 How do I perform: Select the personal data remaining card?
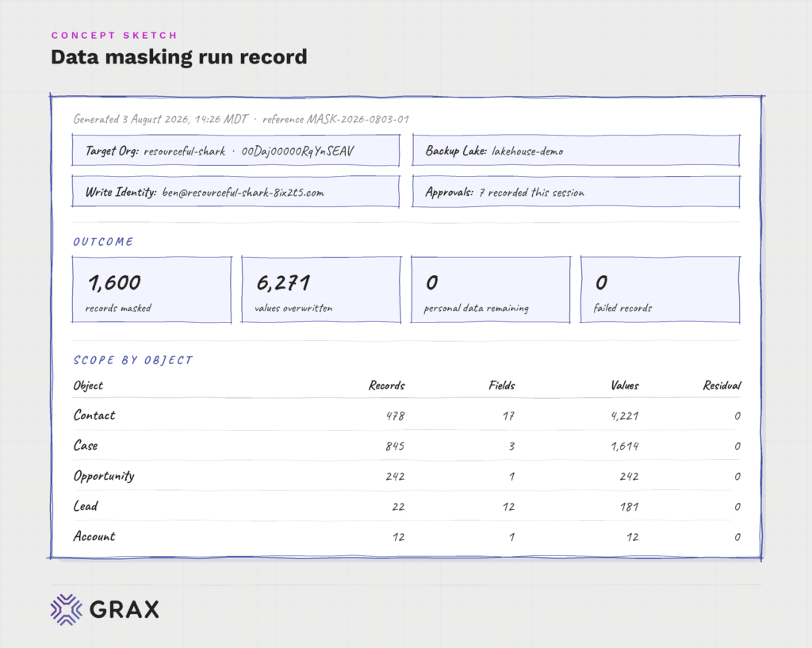(490, 289)
